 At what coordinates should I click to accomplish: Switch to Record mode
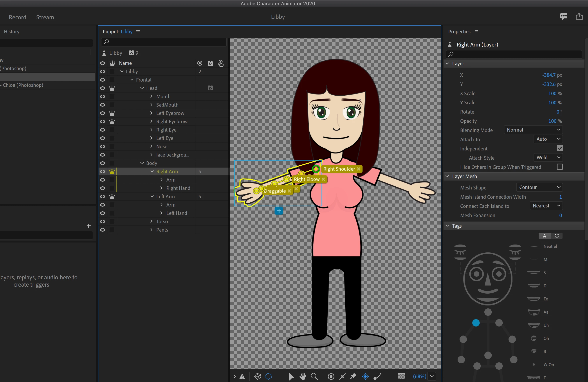[17, 17]
